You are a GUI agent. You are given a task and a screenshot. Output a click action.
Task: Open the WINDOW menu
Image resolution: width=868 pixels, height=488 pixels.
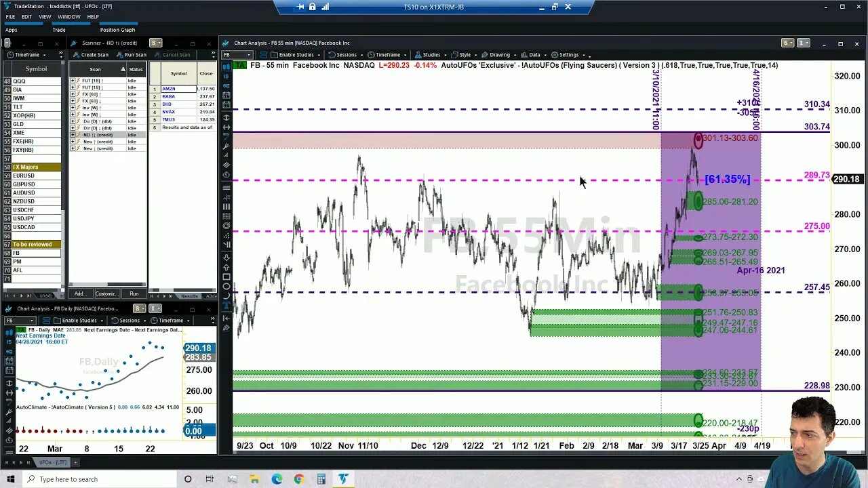(x=68, y=17)
